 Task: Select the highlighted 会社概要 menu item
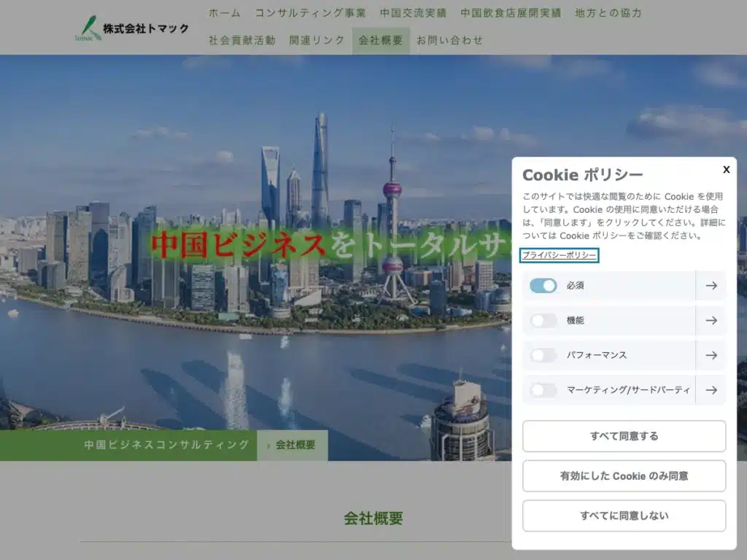pos(381,41)
